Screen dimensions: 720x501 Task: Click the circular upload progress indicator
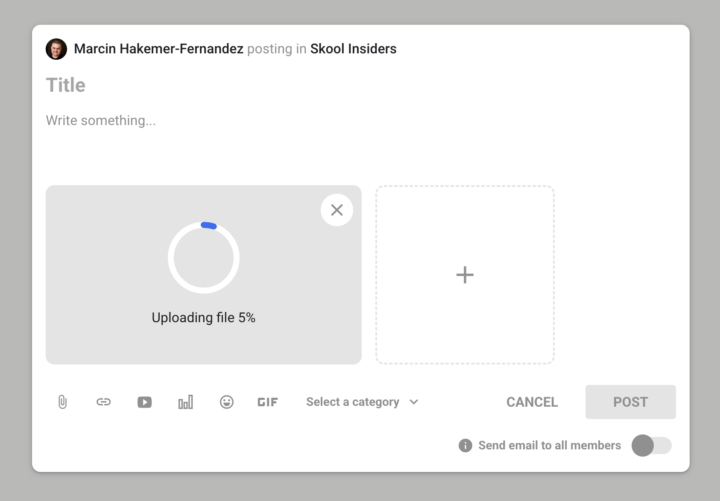(x=203, y=258)
